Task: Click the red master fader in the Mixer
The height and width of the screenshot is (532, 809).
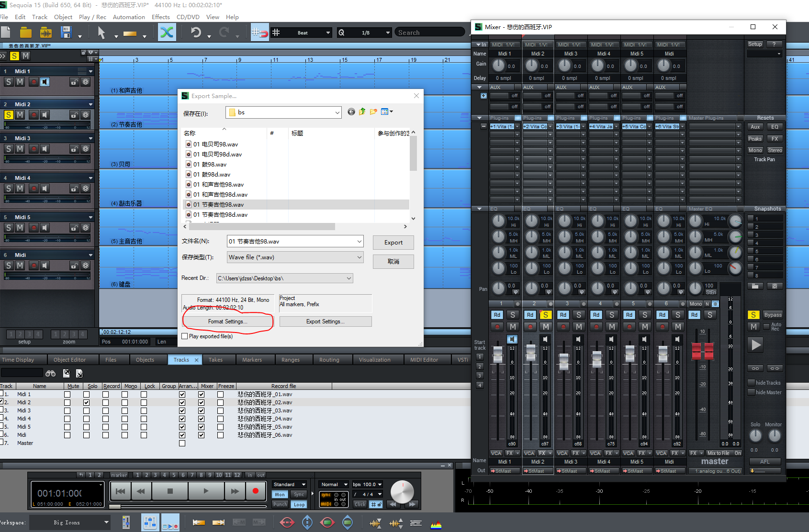Action: click(702, 351)
